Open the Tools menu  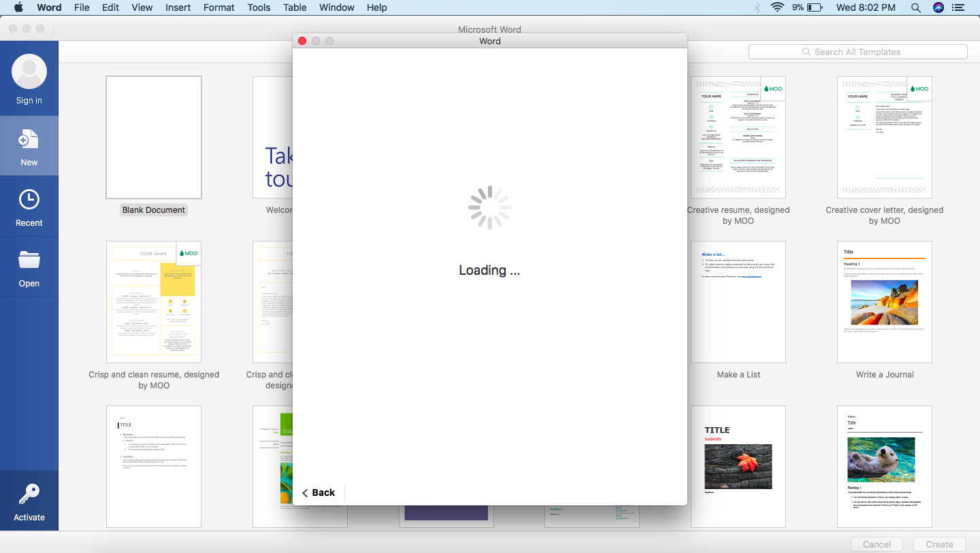(x=259, y=7)
